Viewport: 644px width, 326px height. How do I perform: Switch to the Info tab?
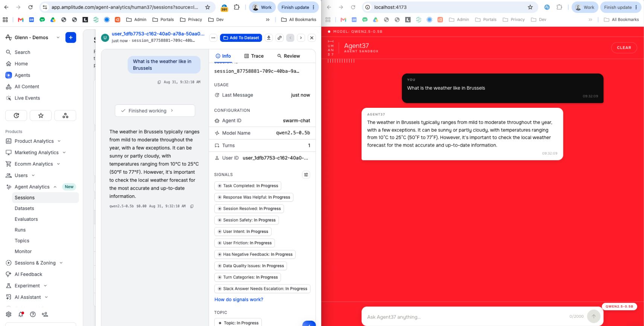(223, 56)
